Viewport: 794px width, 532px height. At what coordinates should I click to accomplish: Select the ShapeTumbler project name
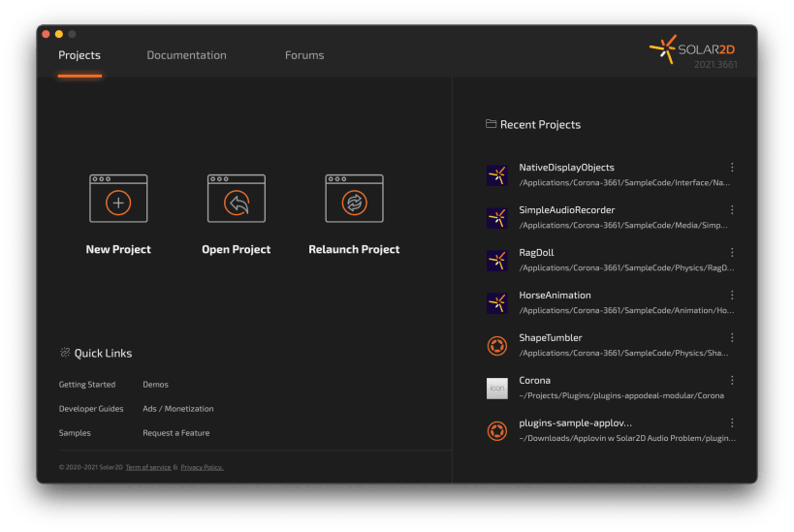(x=551, y=337)
